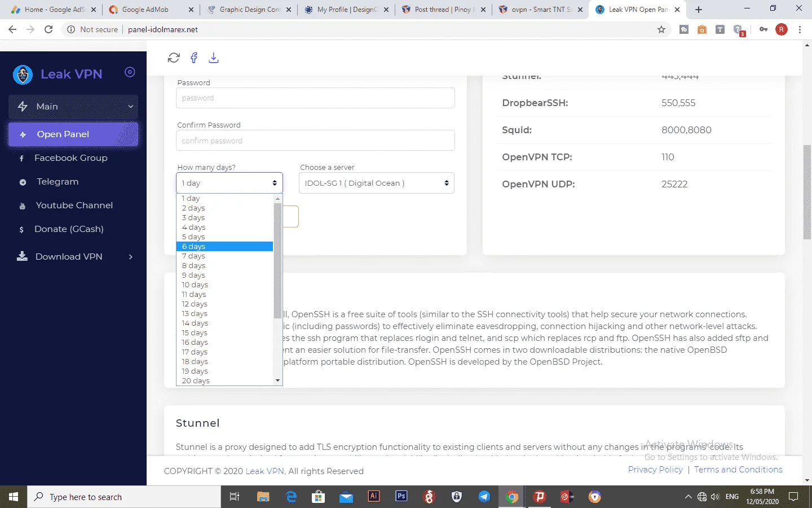Bookmark this page with star icon
Image resolution: width=812 pixels, height=508 pixels.
(x=661, y=29)
